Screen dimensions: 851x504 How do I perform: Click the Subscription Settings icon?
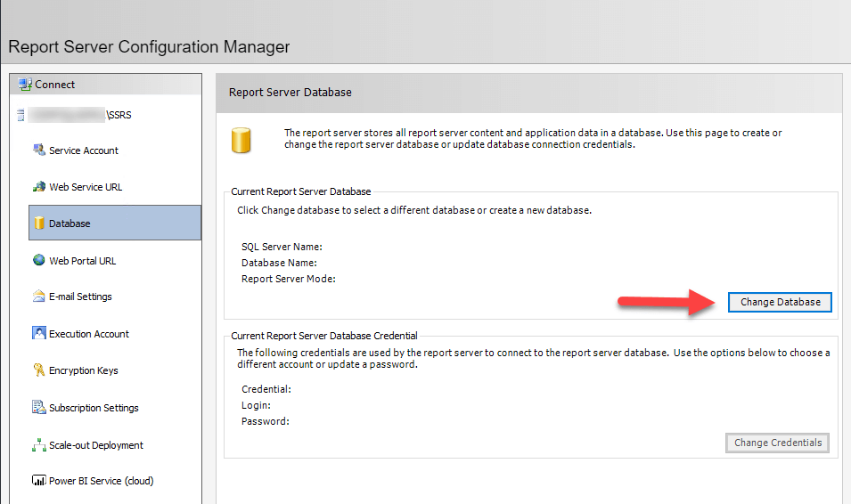tap(39, 408)
